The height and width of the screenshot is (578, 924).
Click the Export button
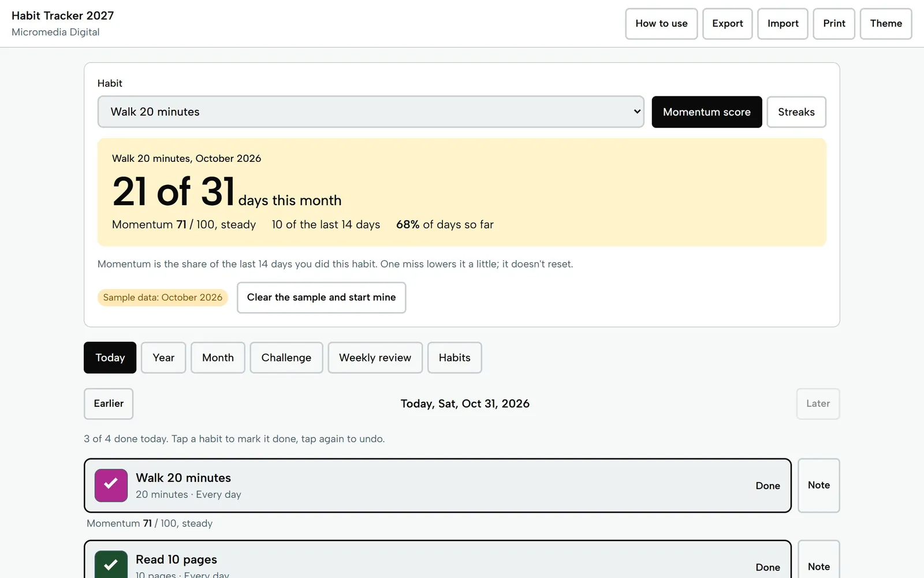click(x=728, y=24)
